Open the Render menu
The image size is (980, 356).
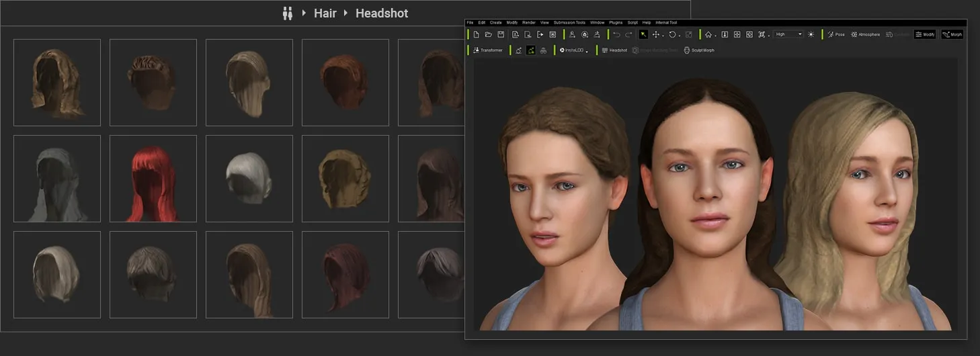pos(529,23)
